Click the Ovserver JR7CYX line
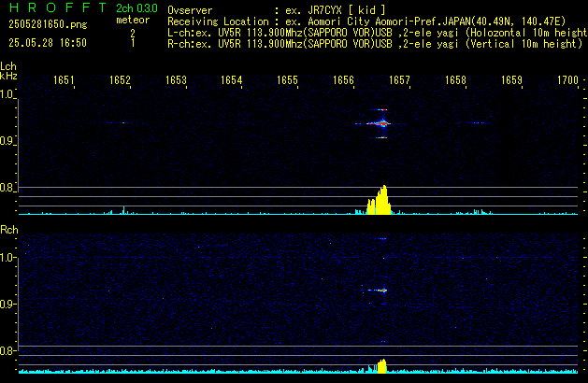 coord(277,10)
